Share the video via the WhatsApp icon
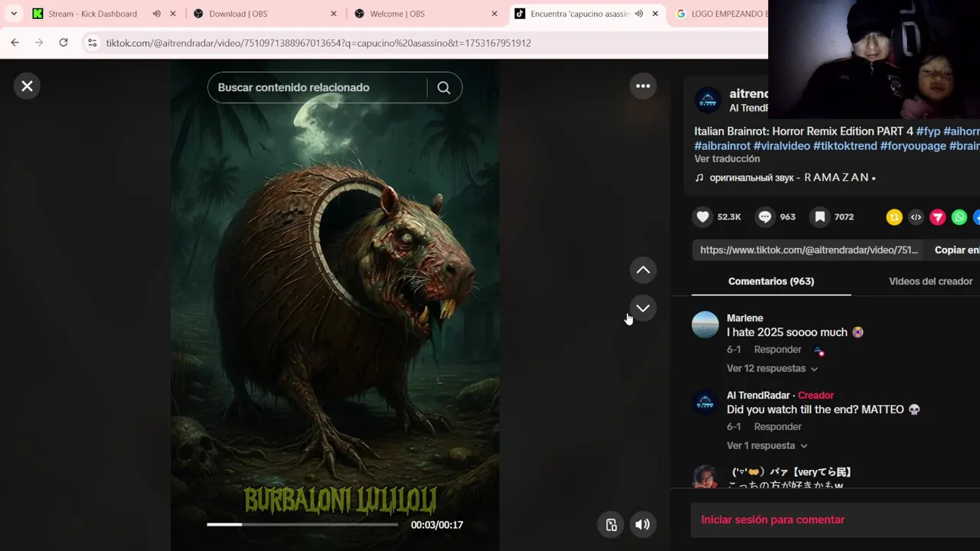Viewport: 980px width, 551px height. pos(959,217)
